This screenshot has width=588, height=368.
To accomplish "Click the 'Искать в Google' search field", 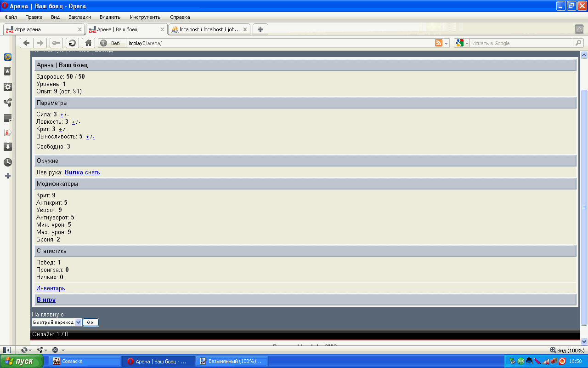I will (x=521, y=43).
